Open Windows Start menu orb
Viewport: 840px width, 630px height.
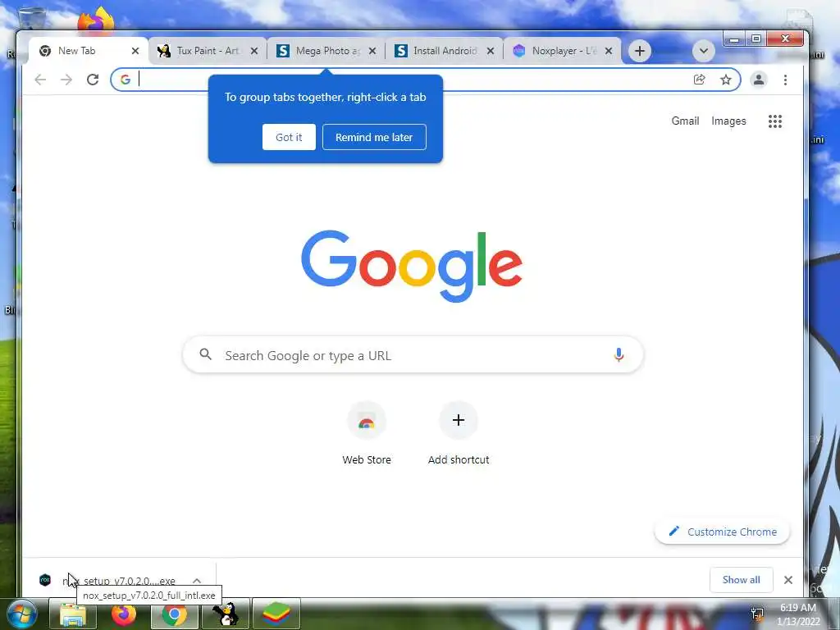point(21,614)
